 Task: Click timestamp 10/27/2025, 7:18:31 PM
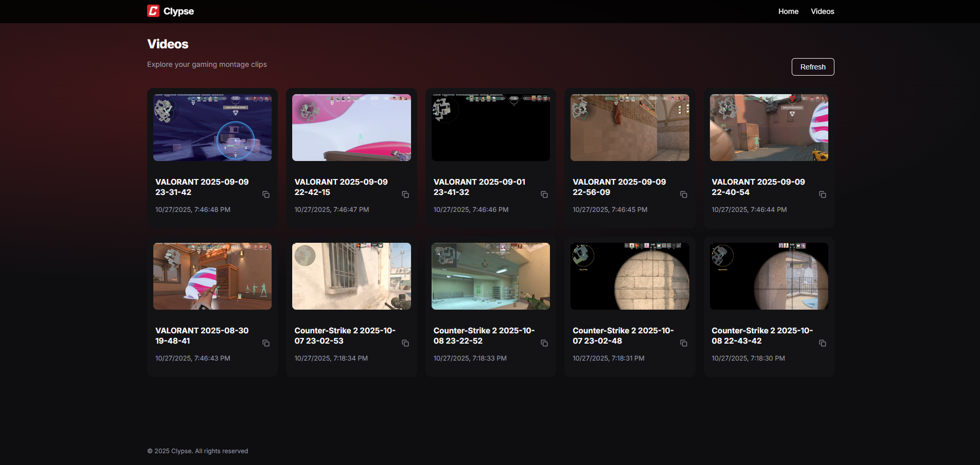pos(609,359)
